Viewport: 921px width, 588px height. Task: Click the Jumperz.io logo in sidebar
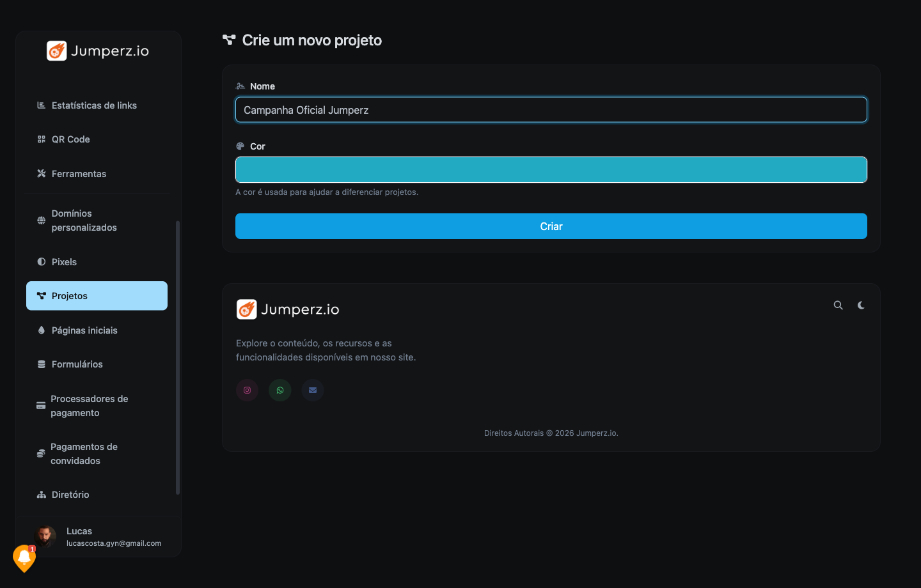(98, 50)
